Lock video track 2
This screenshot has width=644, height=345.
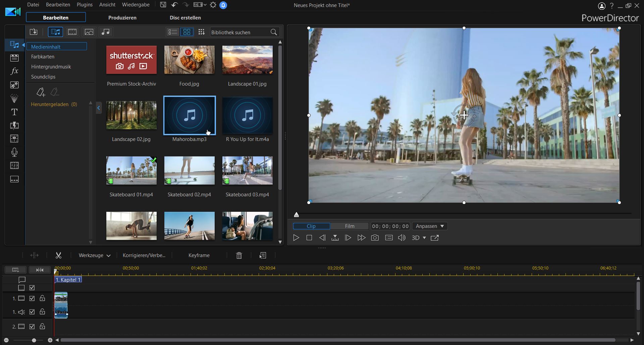pos(42,327)
